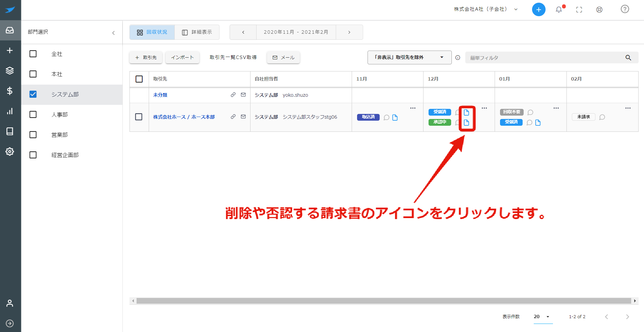The height and width of the screenshot is (332, 644).
Task: Open the January cell three-dot menu
Action: [x=556, y=108]
